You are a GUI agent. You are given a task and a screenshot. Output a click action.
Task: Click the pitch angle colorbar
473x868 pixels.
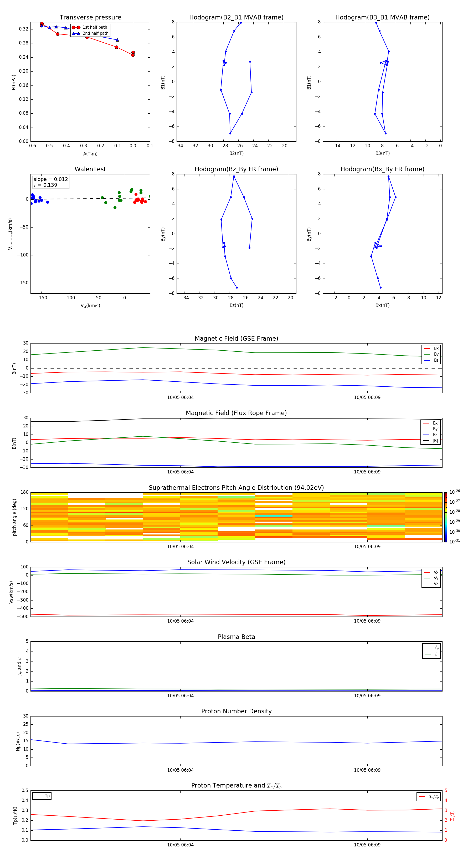coord(445,517)
